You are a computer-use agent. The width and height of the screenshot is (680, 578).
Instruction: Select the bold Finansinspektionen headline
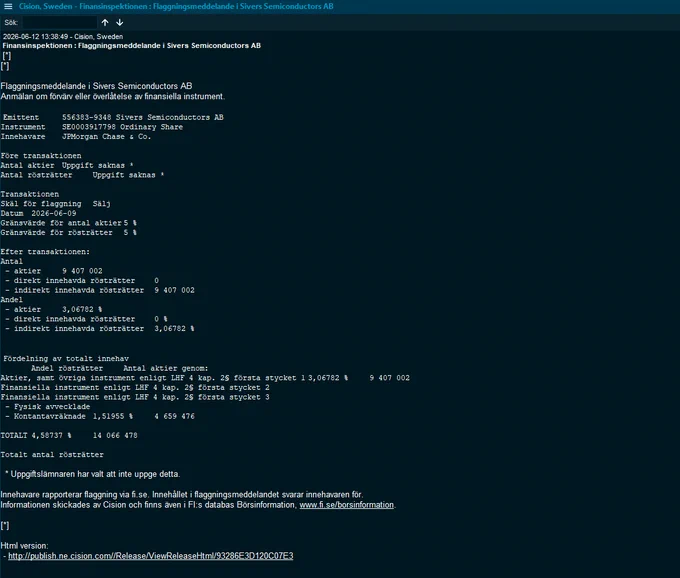[132, 46]
